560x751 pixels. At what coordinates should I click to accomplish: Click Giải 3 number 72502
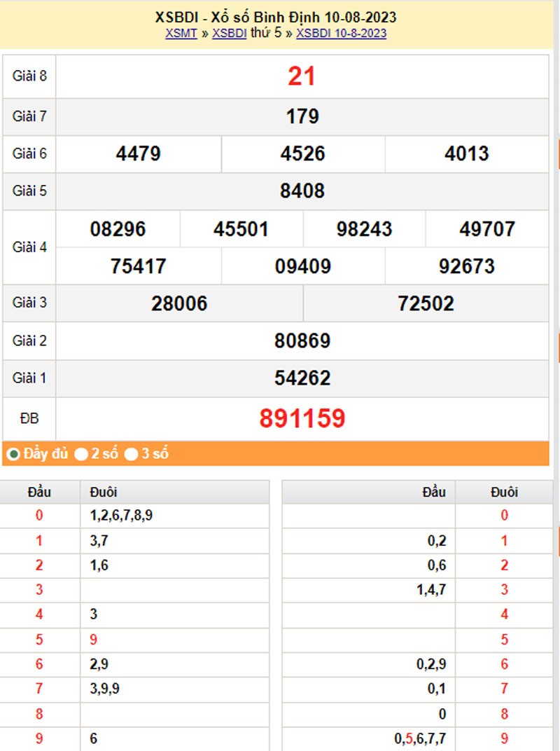tap(426, 303)
